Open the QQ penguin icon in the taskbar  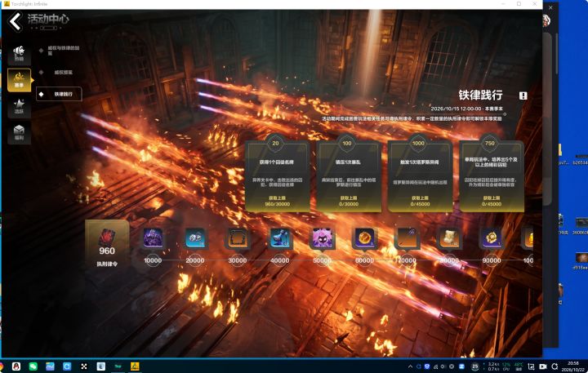pyautogui.click(x=16, y=366)
